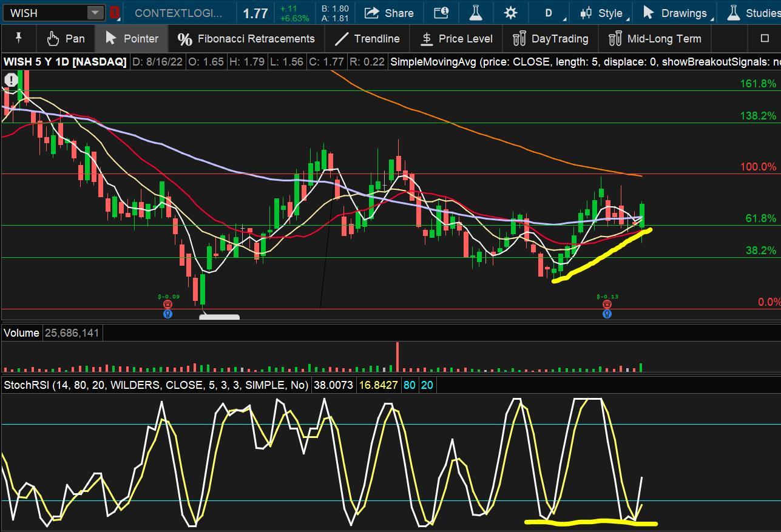The image size is (781, 532).
Task: Click the right earnings phone icon
Action: [x=607, y=305]
